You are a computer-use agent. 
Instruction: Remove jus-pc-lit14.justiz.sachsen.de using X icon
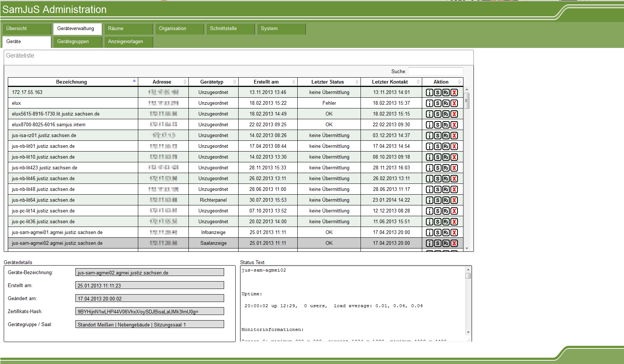(454, 211)
